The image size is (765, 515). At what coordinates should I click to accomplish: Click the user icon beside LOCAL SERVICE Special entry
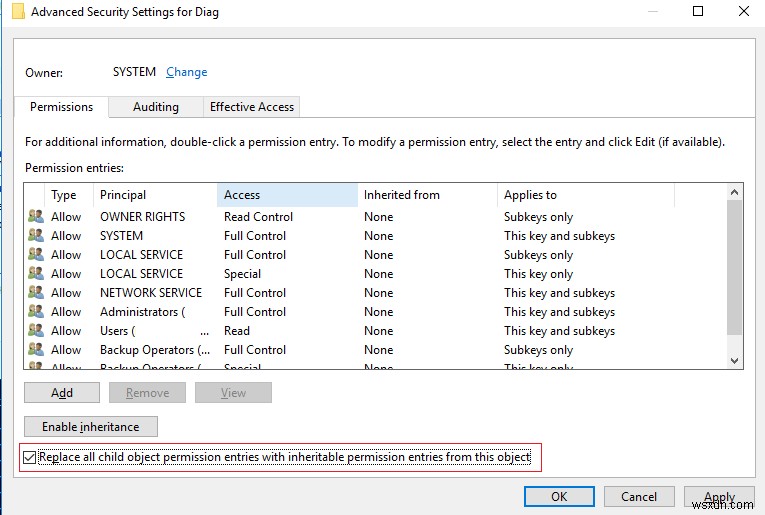(x=36, y=274)
